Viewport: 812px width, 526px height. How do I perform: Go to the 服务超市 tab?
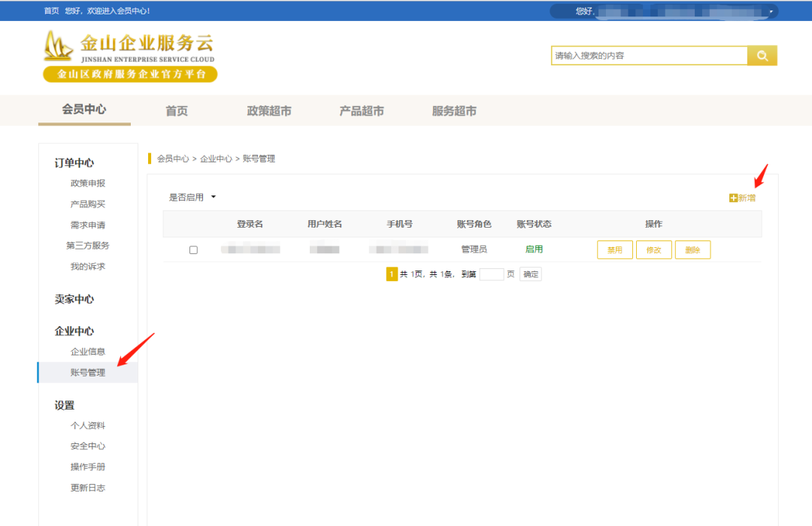pos(454,111)
